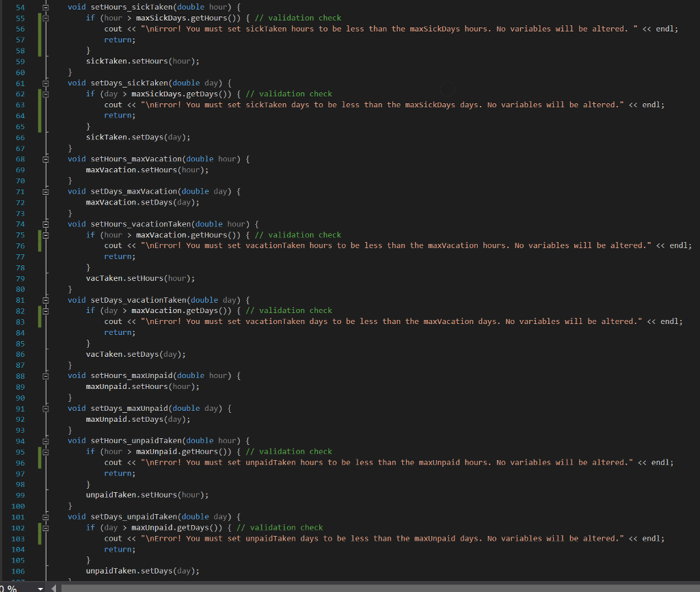The height and width of the screenshot is (592, 700).
Task: Click the validation check comment on line 55
Action: [x=298, y=18]
